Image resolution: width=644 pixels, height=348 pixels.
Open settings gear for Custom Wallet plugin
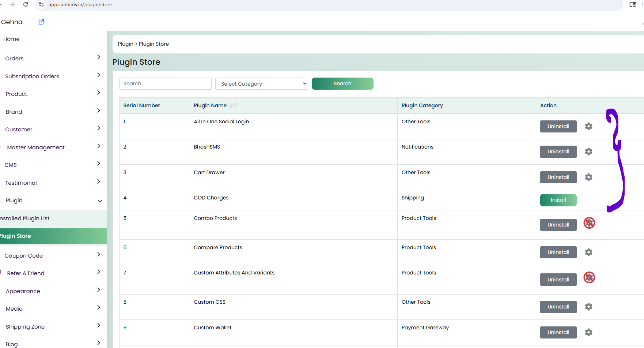tap(588, 332)
